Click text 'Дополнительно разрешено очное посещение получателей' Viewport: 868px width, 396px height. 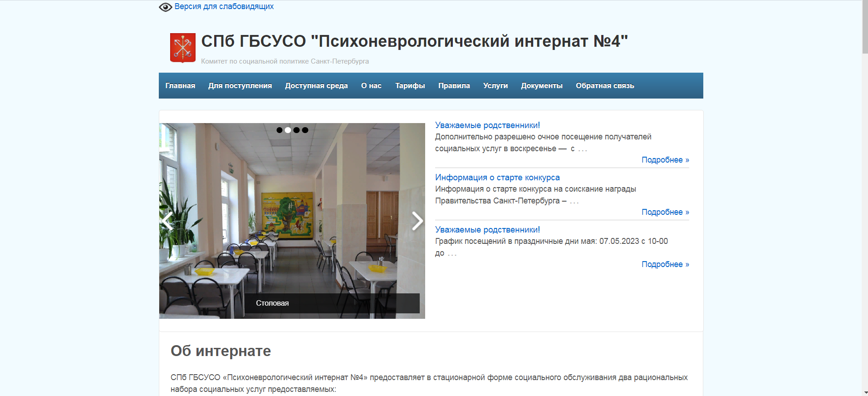[x=543, y=137]
